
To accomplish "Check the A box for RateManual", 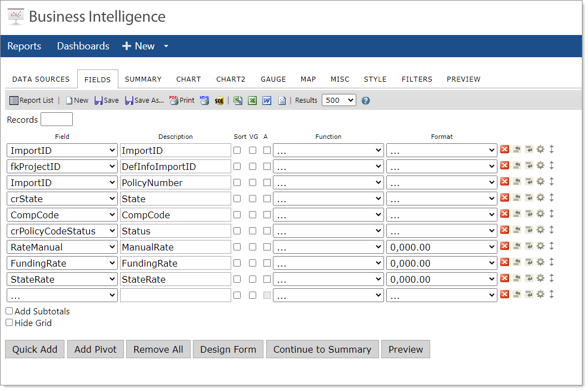I will point(267,247).
